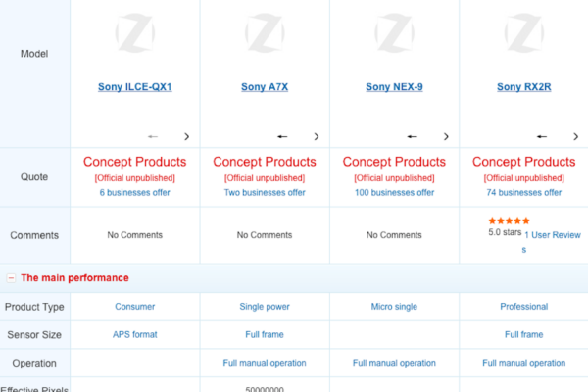Open the Sony RX2R model link
Screen dimensions: 588x392
click(524, 87)
